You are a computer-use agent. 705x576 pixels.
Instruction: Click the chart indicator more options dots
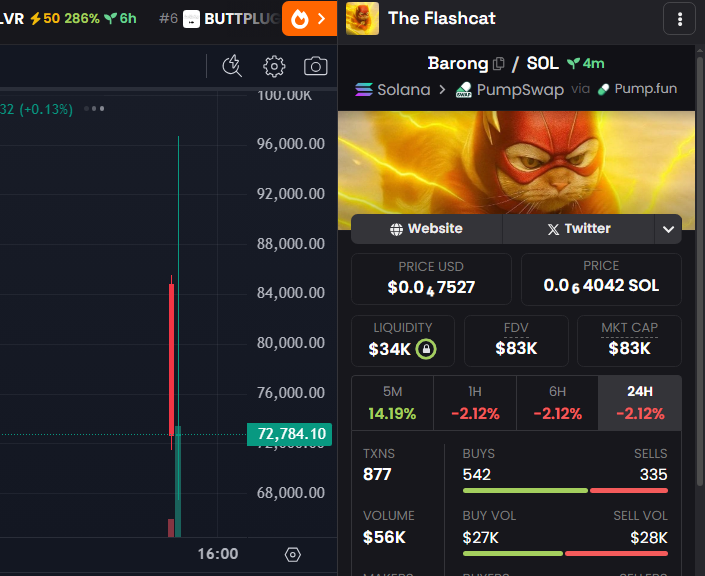click(94, 108)
